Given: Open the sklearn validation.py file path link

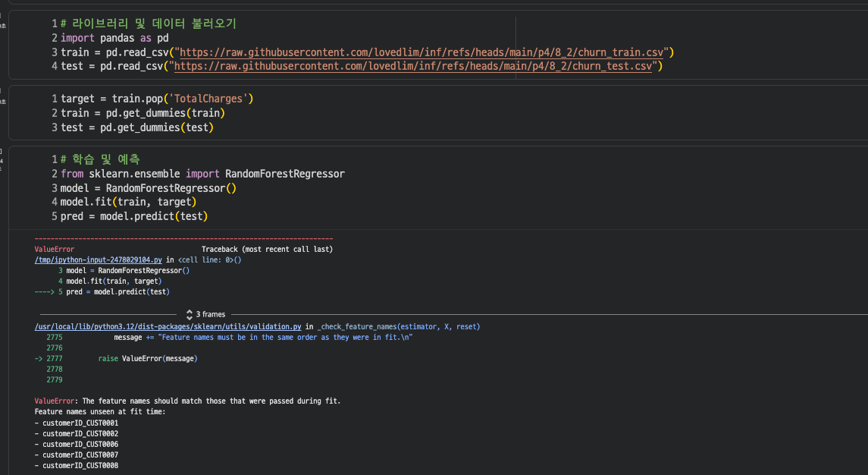Looking at the screenshot, I should pyautogui.click(x=168, y=326).
